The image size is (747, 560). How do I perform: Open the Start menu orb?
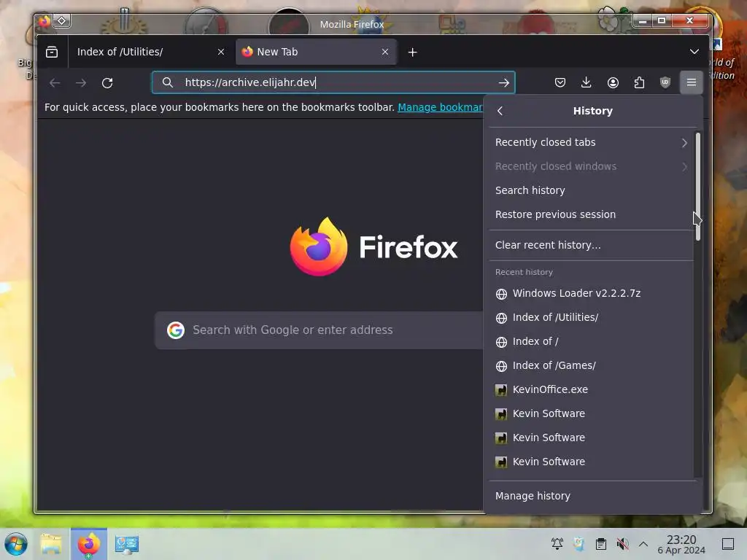pos(16,544)
